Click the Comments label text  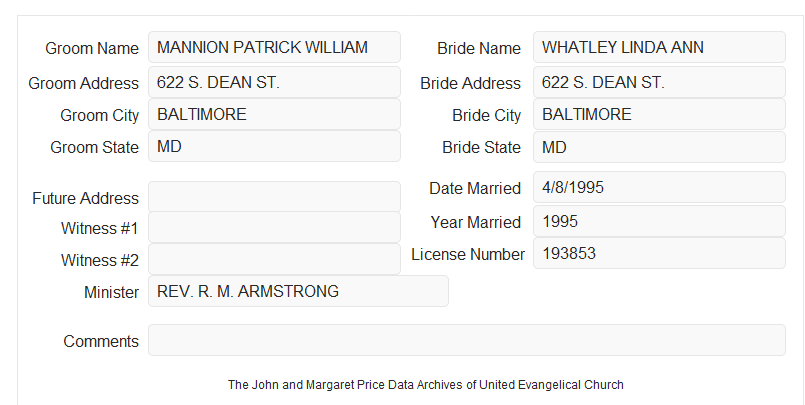coord(101,341)
